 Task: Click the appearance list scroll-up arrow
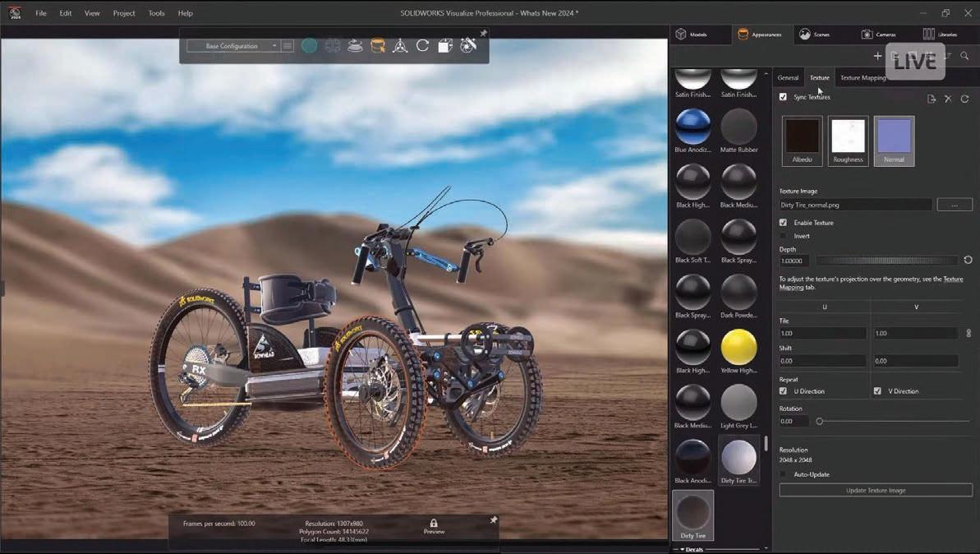766,74
